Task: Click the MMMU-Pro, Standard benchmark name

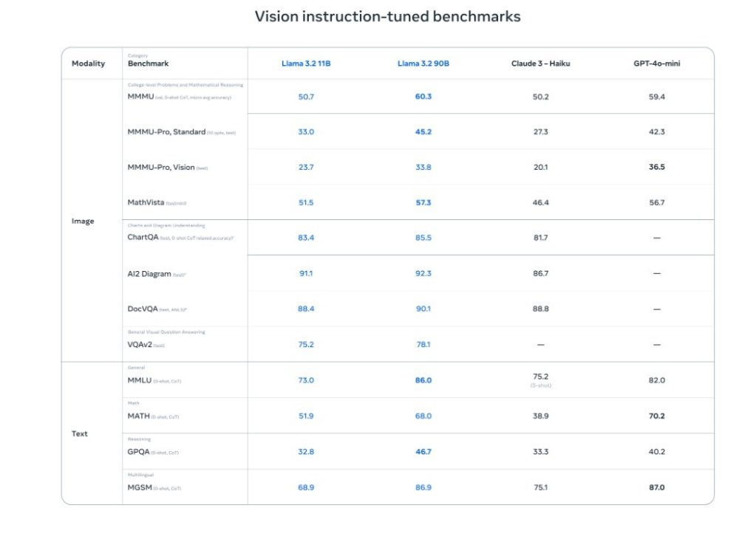Action: click(166, 132)
